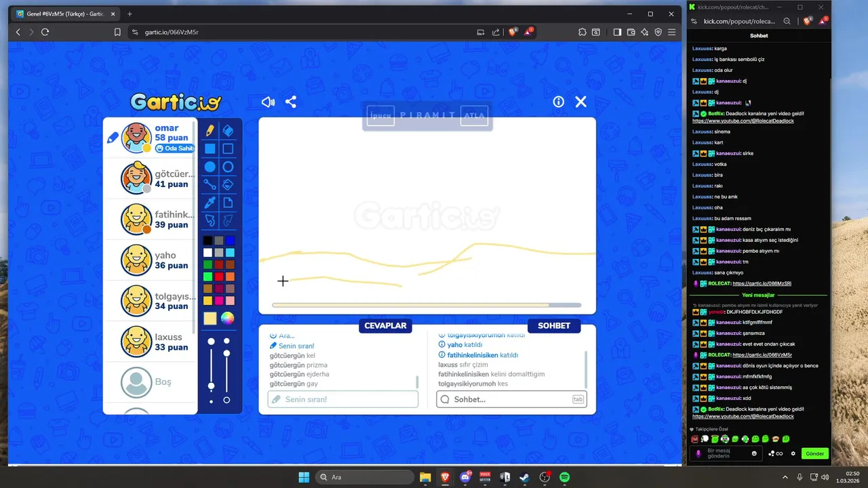This screenshot has height=488, width=868.
Task: Select the eyedropper color picker tool
Action: pos(210,203)
